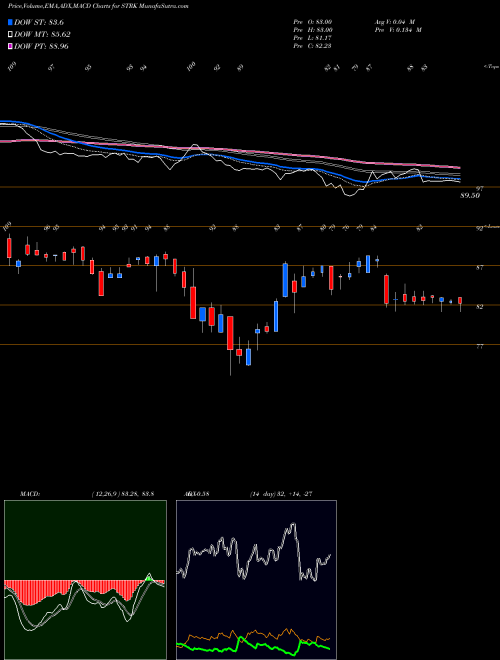Select the DOW PT: 88.96 label
The width and height of the screenshot is (500, 660).
tap(41, 46)
